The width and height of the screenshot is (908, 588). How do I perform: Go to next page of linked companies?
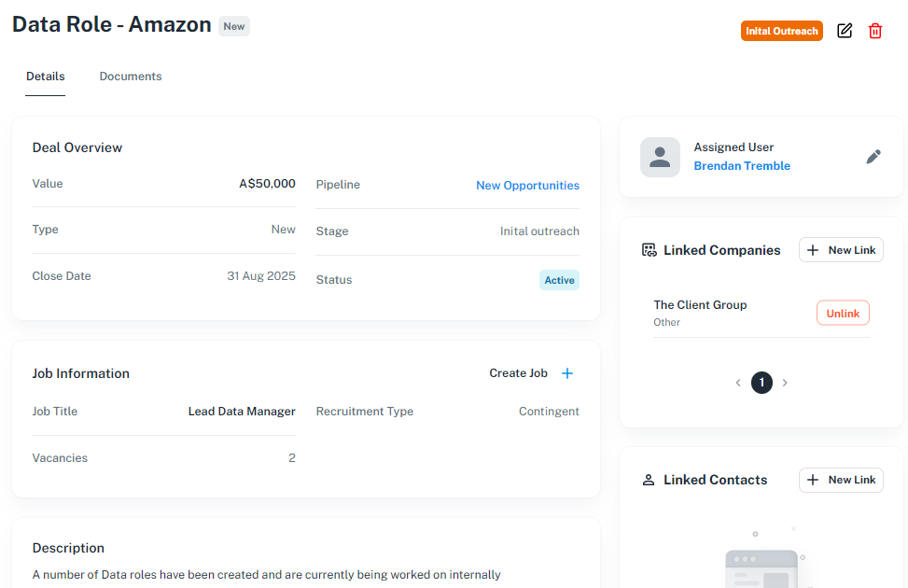point(785,383)
